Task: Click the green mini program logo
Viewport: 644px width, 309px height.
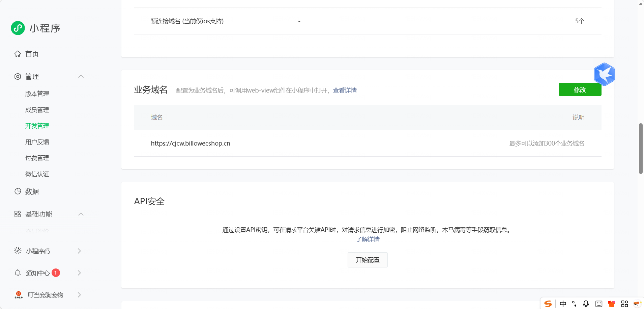Action: tap(18, 28)
